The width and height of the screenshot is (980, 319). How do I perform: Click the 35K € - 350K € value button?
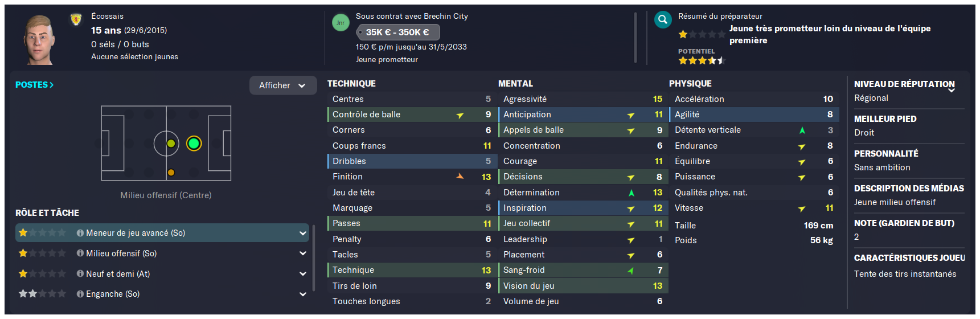point(397,32)
